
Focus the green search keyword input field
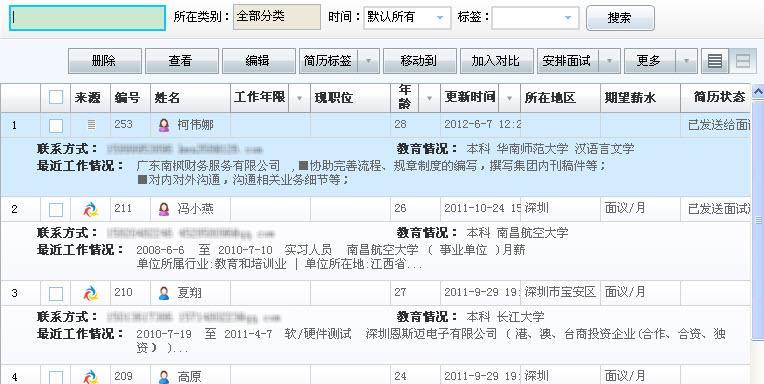click(x=88, y=18)
